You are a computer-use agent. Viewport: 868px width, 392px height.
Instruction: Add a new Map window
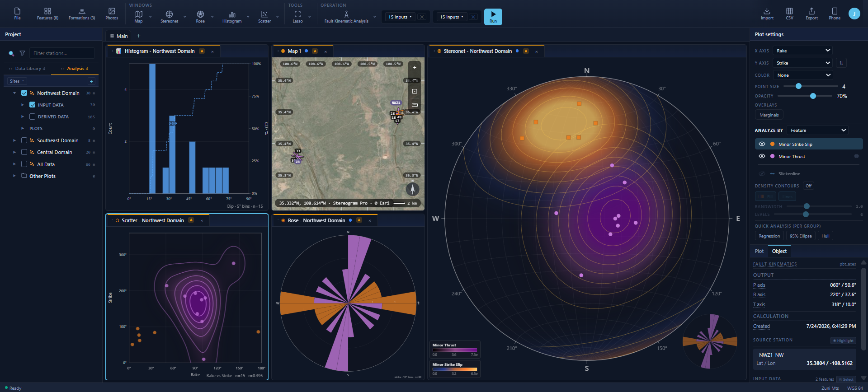[138, 17]
